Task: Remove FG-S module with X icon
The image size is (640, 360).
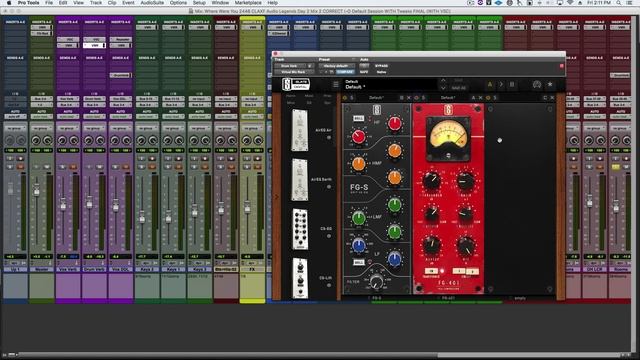Action: pyautogui.click(x=409, y=98)
